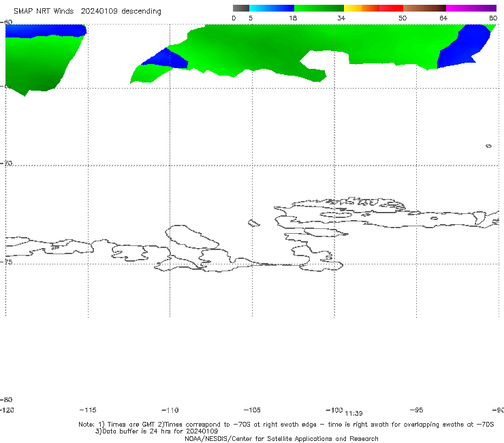The width and height of the screenshot is (504, 443).
Task: Click the longitude label '-120'
Action: [7, 410]
